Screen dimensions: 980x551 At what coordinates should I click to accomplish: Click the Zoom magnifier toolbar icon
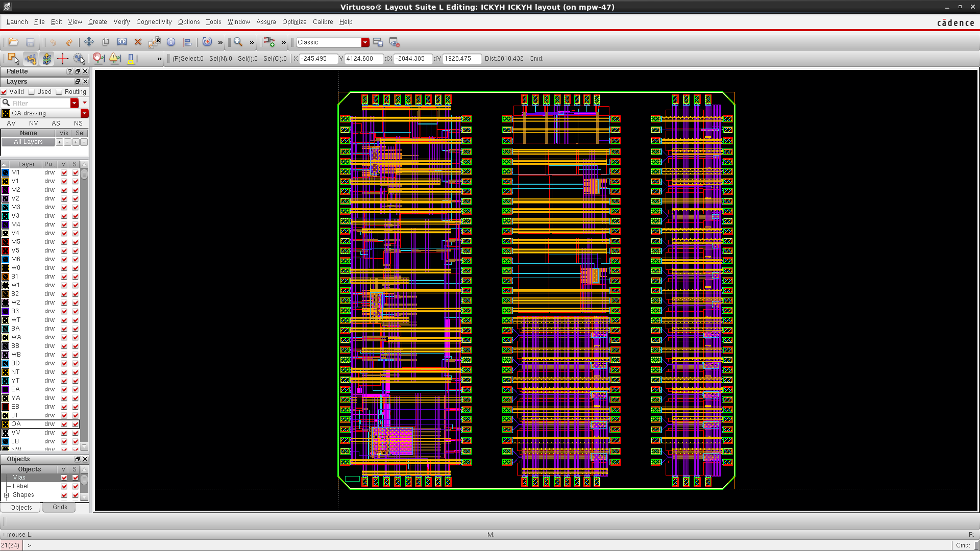[x=238, y=42]
